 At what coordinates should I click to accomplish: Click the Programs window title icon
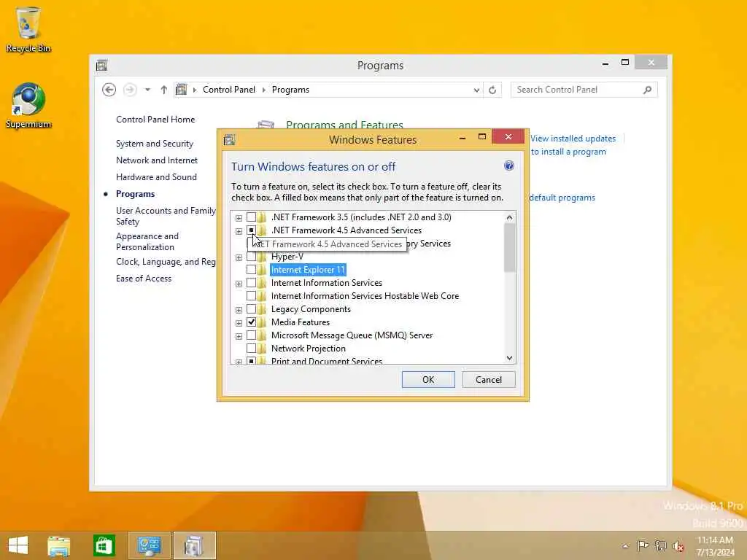pyautogui.click(x=102, y=65)
